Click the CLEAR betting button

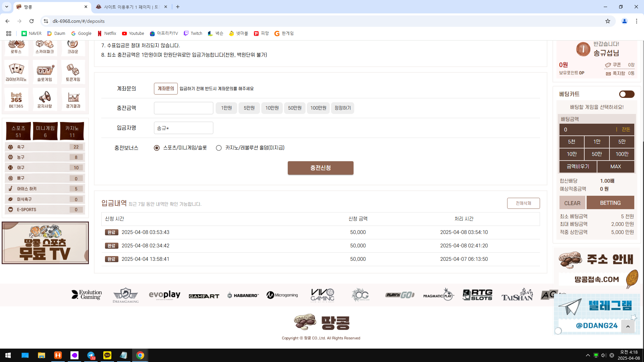click(572, 203)
